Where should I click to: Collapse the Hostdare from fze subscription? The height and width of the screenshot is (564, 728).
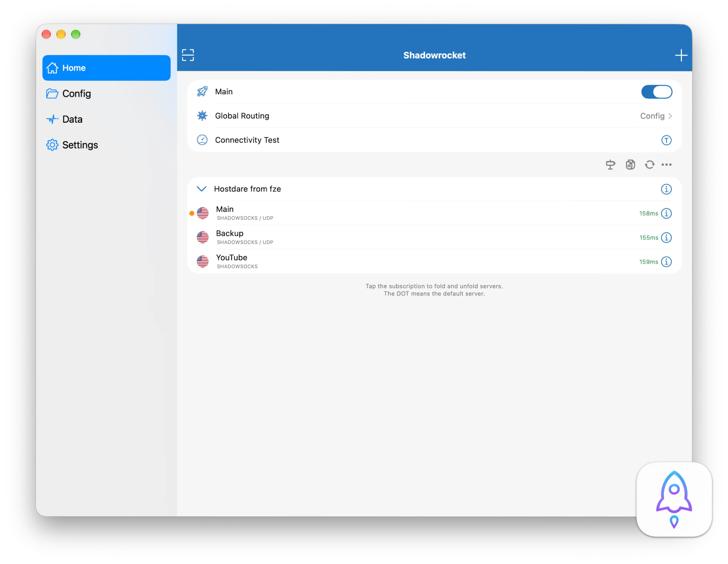(x=202, y=189)
